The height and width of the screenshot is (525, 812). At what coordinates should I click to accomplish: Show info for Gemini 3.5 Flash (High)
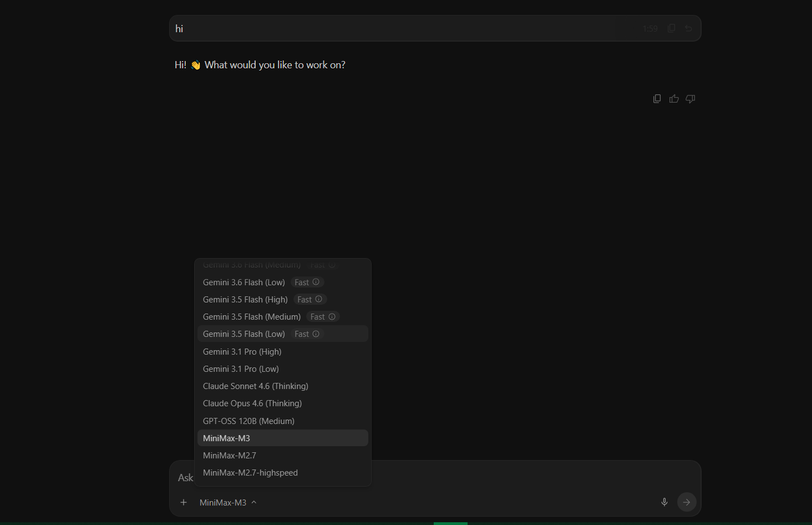click(319, 299)
